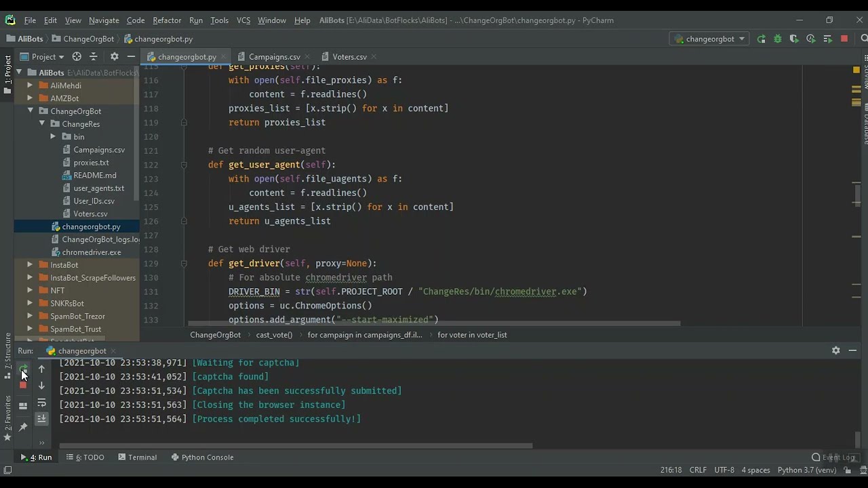Image resolution: width=868 pixels, height=488 pixels.
Task: Click locate file target icon in Project panel
Action: 77,57
